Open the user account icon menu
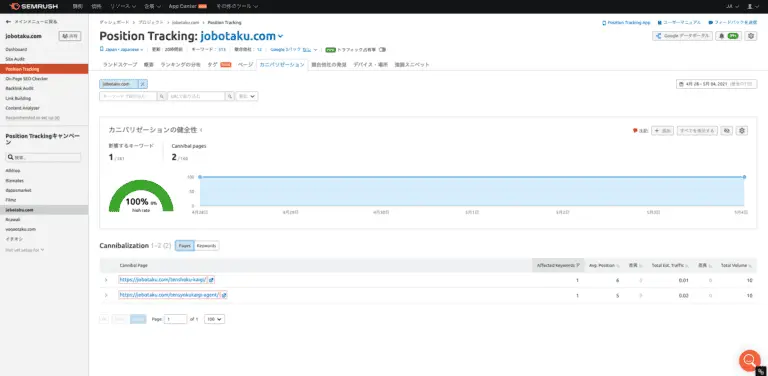Screen dimensions: 768x376 click(x=752, y=6)
